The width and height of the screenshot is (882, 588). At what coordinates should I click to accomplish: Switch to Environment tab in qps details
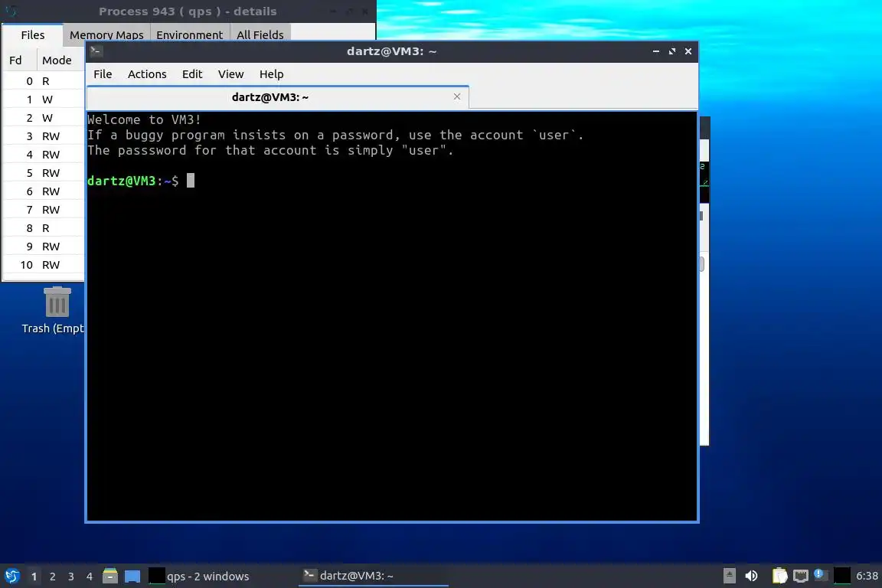[190, 35]
